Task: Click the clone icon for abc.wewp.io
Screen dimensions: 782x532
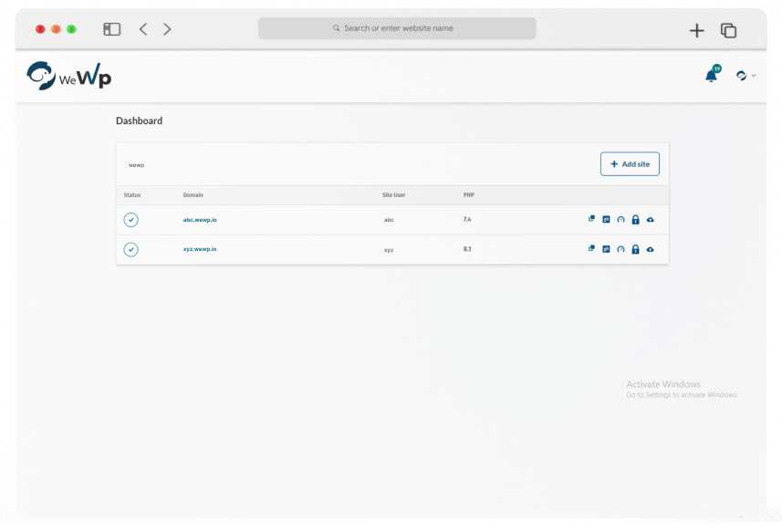Action: click(x=591, y=219)
